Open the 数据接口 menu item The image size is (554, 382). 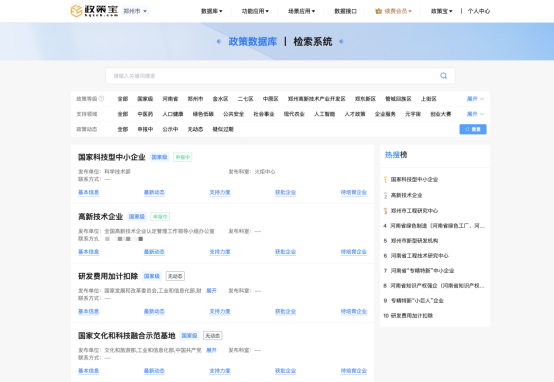345,11
